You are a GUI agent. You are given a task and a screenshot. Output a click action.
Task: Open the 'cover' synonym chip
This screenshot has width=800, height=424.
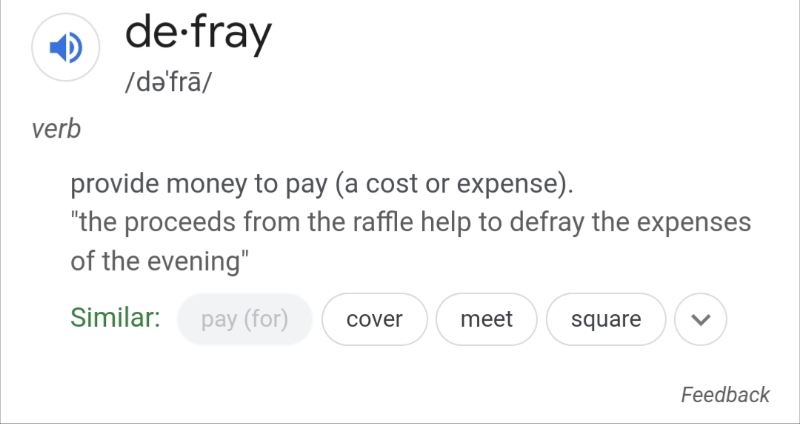click(x=374, y=319)
